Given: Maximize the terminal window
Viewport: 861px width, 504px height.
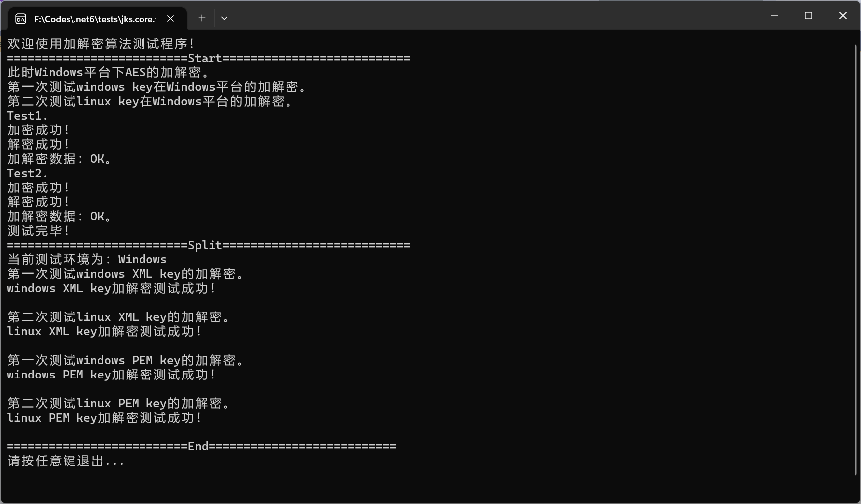Looking at the screenshot, I should (x=808, y=16).
